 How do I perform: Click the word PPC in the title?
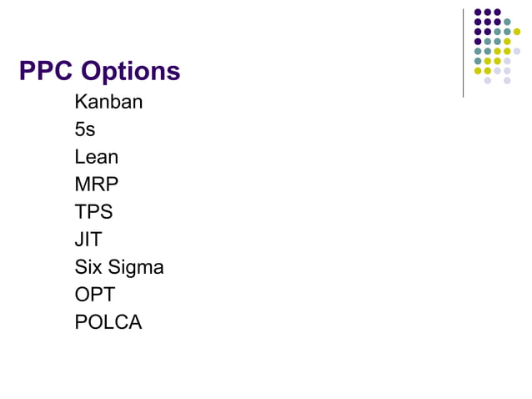point(46,71)
